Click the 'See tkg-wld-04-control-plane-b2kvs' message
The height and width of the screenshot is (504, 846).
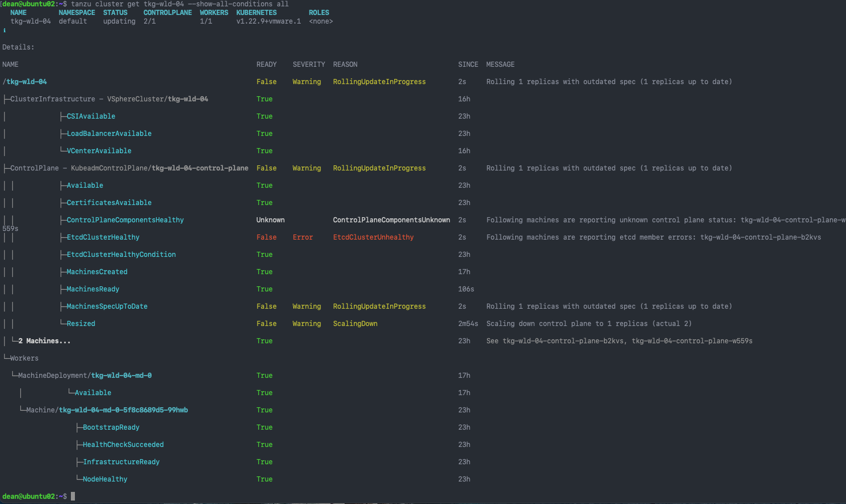point(620,341)
